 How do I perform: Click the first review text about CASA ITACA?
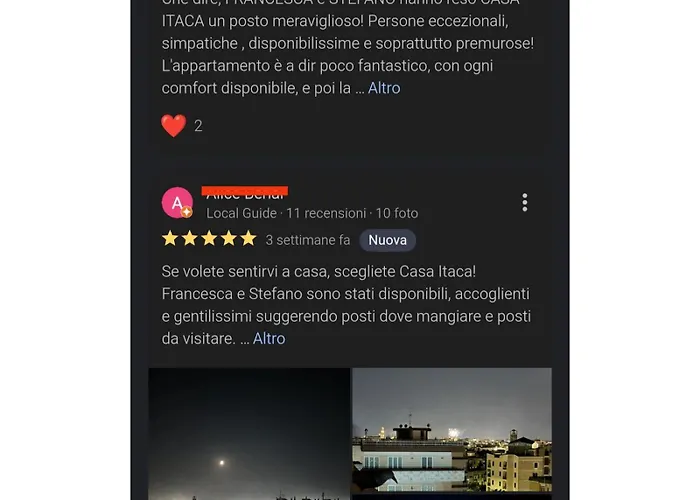(348, 47)
